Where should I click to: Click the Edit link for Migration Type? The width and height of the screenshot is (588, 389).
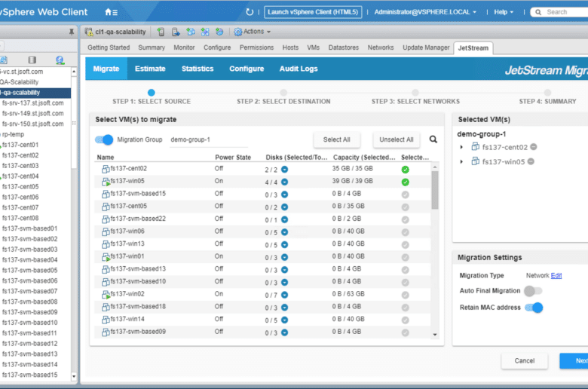[556, 276]
